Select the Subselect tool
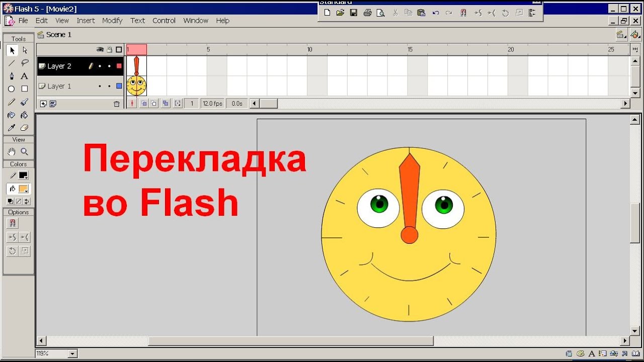 tap(25, 50)
